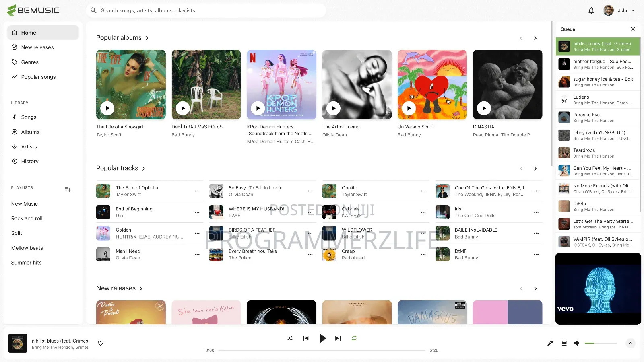Image resolution: width=644 pixels, height=362 pixels.
Task: Open options for Golden track
Action: tap(197, 233)
